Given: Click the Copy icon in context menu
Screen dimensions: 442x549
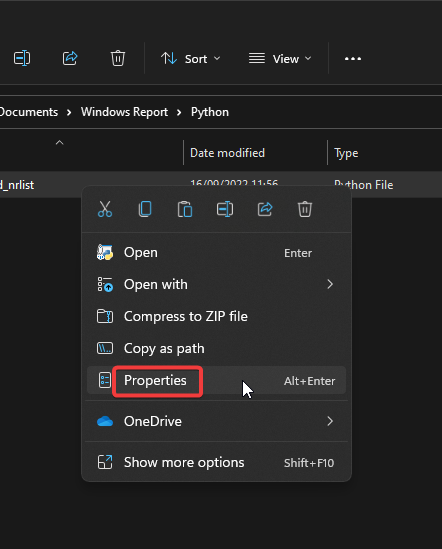Looking at the screenshot, I should [x=145, y=209].
